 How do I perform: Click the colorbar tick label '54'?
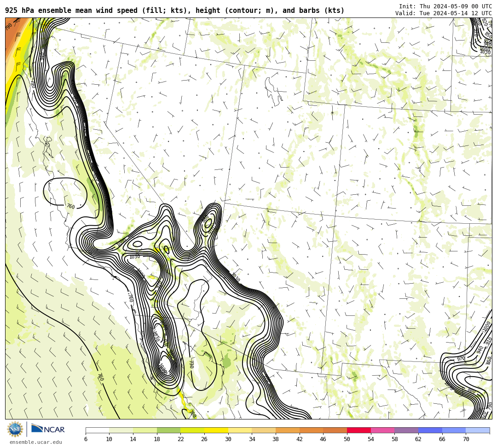tap(371, 439)
